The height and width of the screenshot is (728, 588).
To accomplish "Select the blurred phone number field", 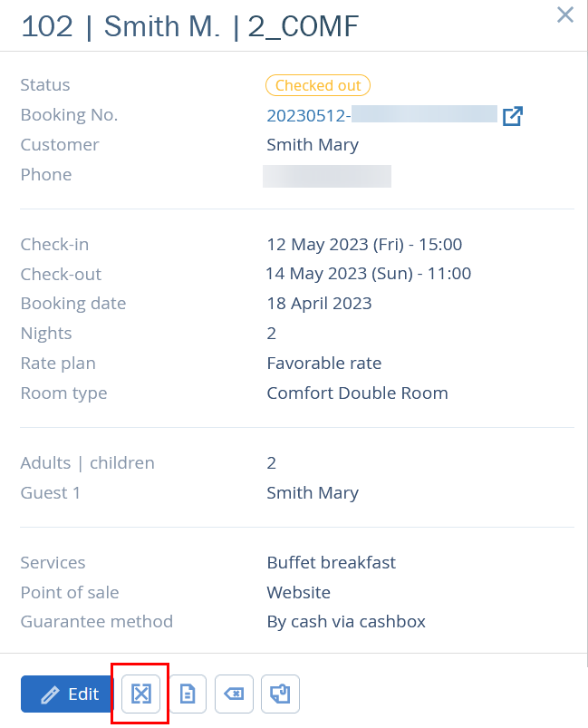I will 327,176.
